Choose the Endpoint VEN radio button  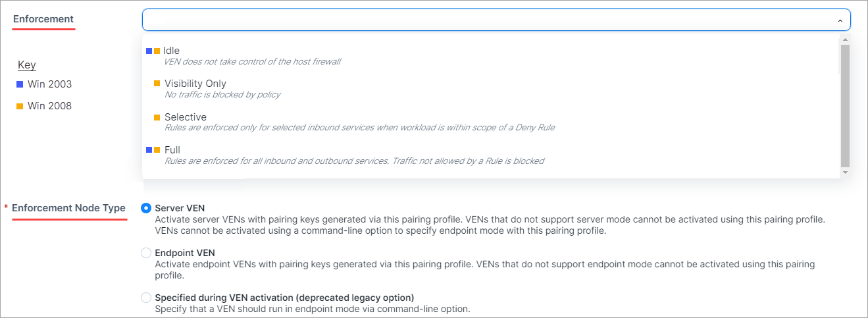click(146, 253)
